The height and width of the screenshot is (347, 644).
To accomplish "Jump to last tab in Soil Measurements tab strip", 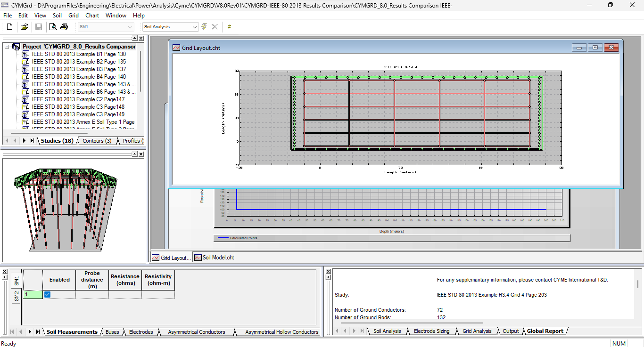I will click(x=38, y=332).
